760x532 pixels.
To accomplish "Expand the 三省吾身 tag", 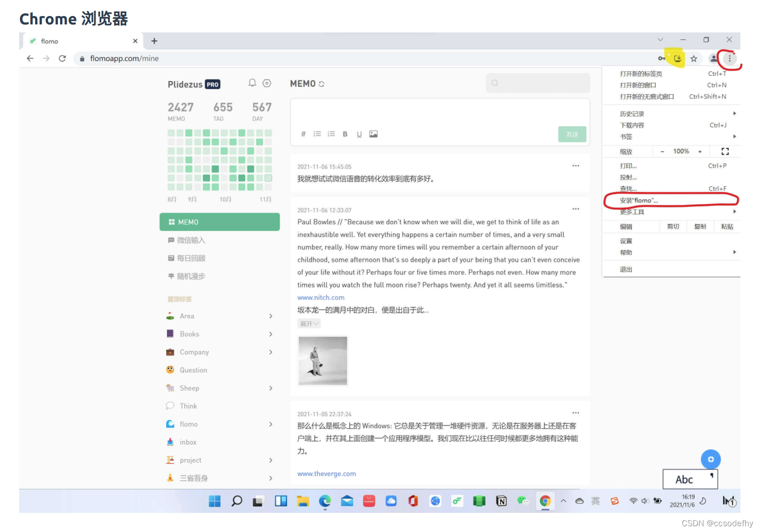I will coord(271,478).
